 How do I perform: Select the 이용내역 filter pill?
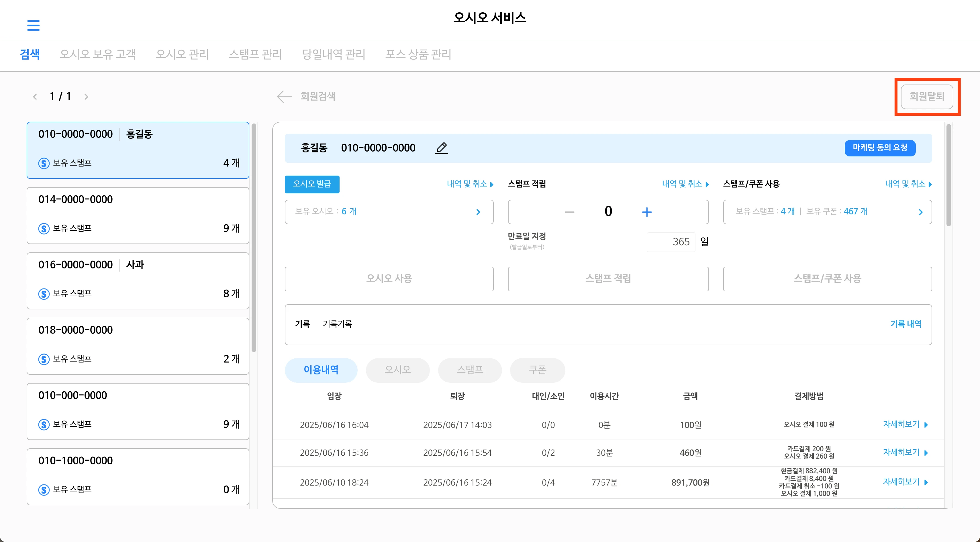click(321, 370)
